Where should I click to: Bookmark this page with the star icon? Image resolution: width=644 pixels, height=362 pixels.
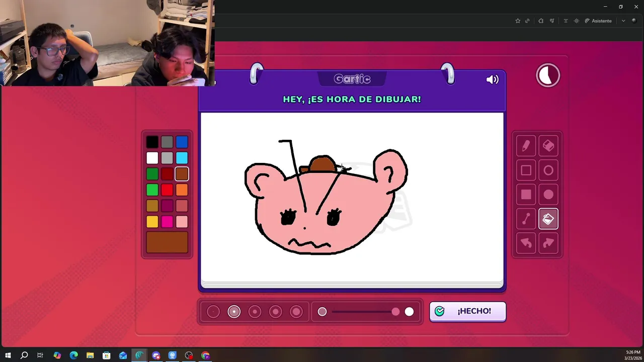click(x=518, y=21)
